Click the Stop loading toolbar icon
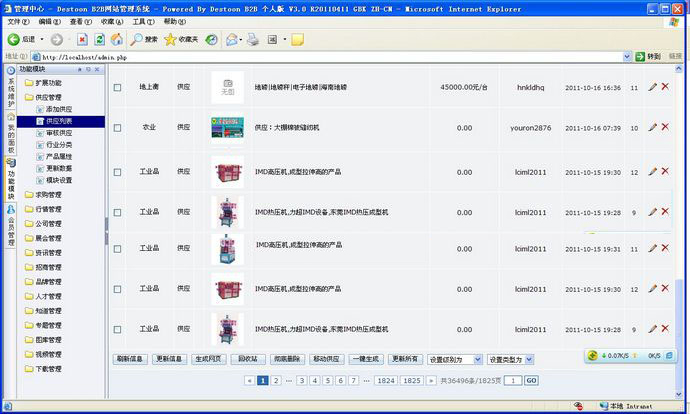 pos(81,39)
